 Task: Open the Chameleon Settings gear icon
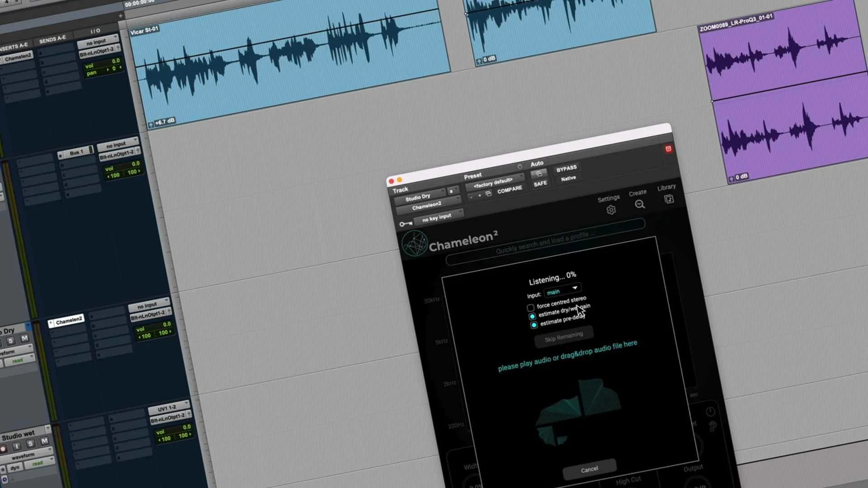point(611,210)
